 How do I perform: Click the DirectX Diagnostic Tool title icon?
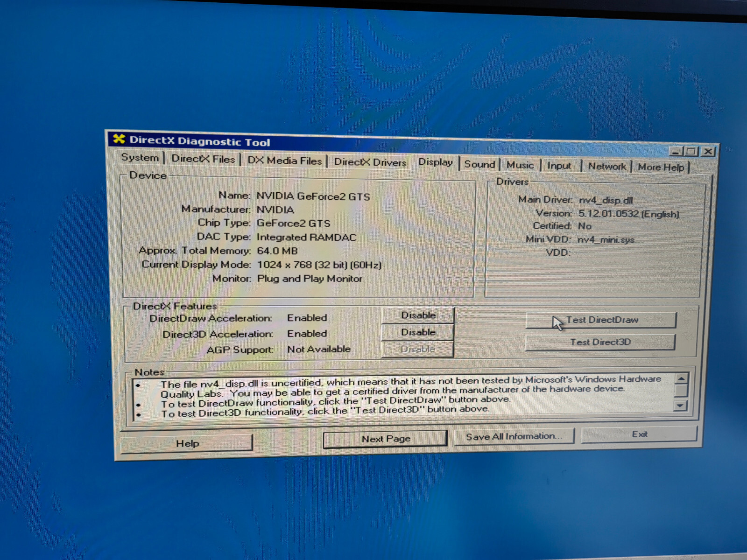[x=119, y=139]
